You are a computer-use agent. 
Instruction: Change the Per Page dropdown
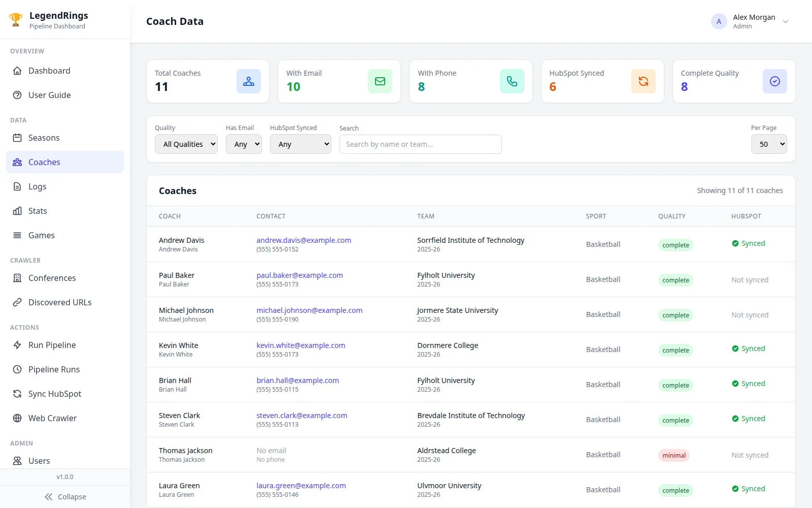click(769, 144)
